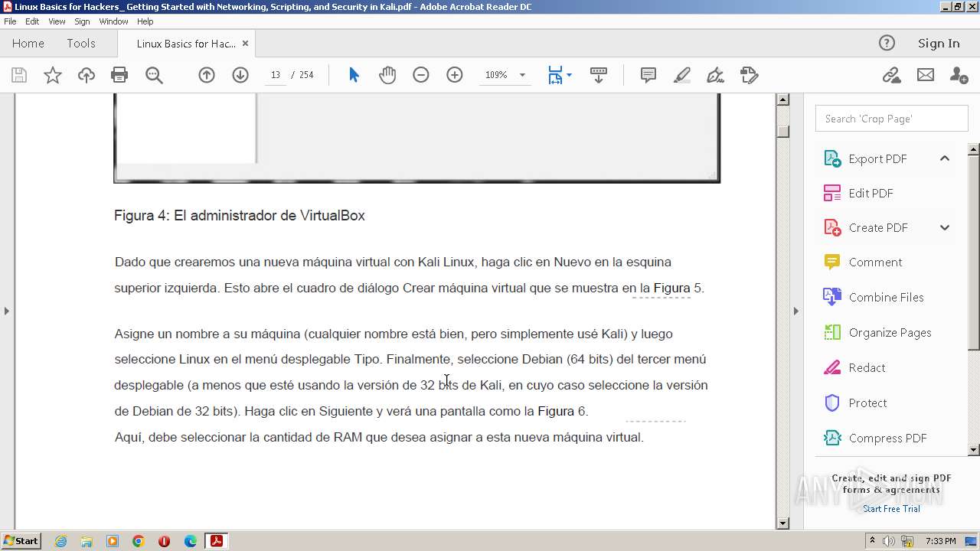Image resolution: width=980 pixels, height=551 pixels.
Task: Bookmark this file with the star icon
Action: point(53,75)
